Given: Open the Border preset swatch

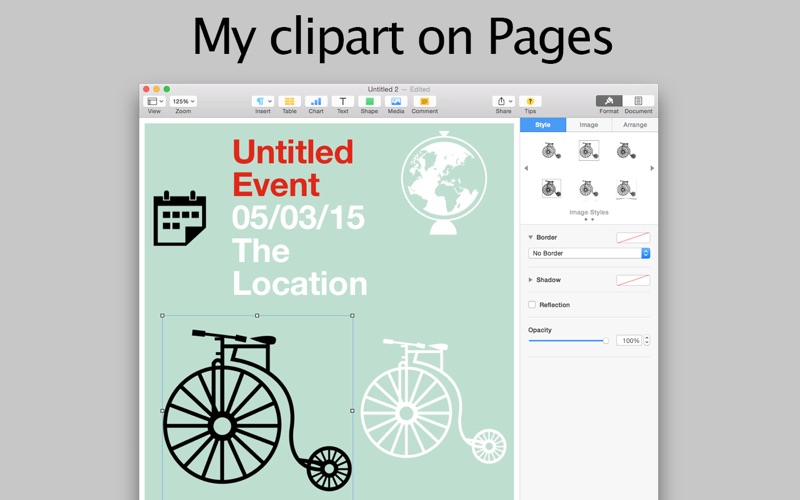Looking at the screenshot, I should [633, 237].
